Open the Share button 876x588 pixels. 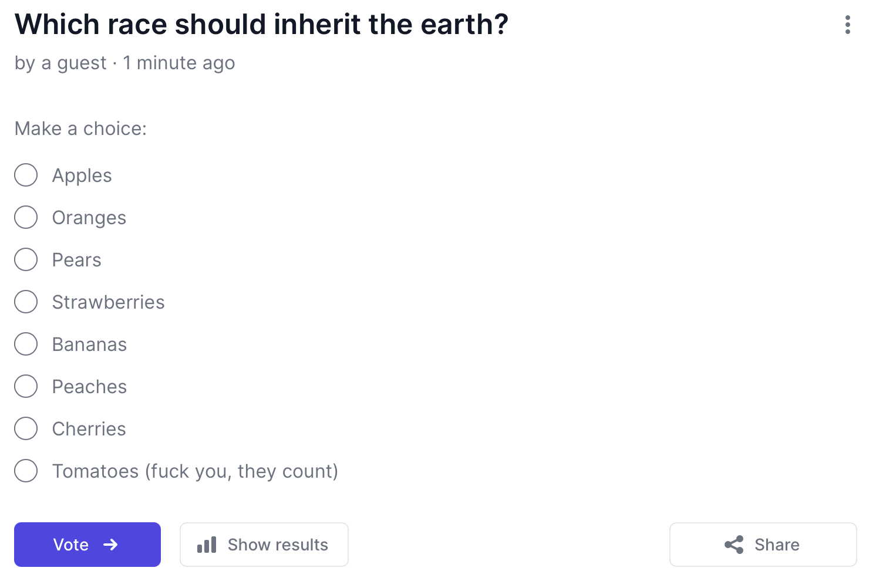(763, 545)
